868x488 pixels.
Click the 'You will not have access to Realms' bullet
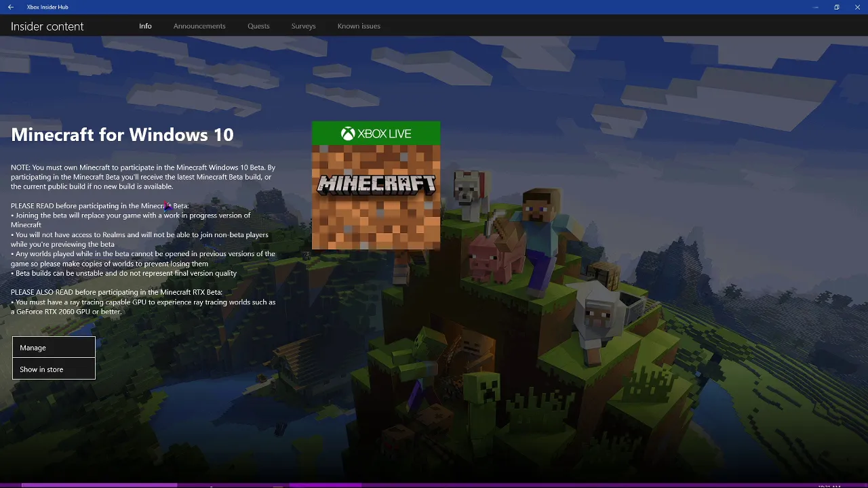140,239
